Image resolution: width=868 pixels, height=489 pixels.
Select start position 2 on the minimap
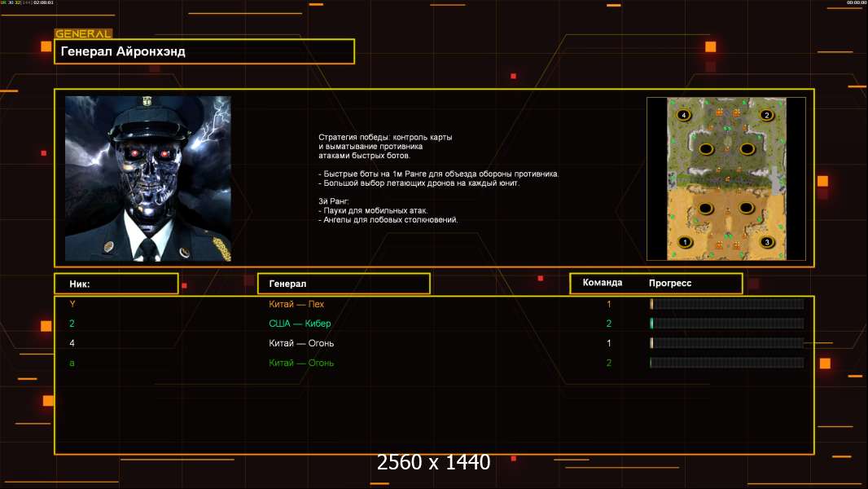click(x=766, y=115)
